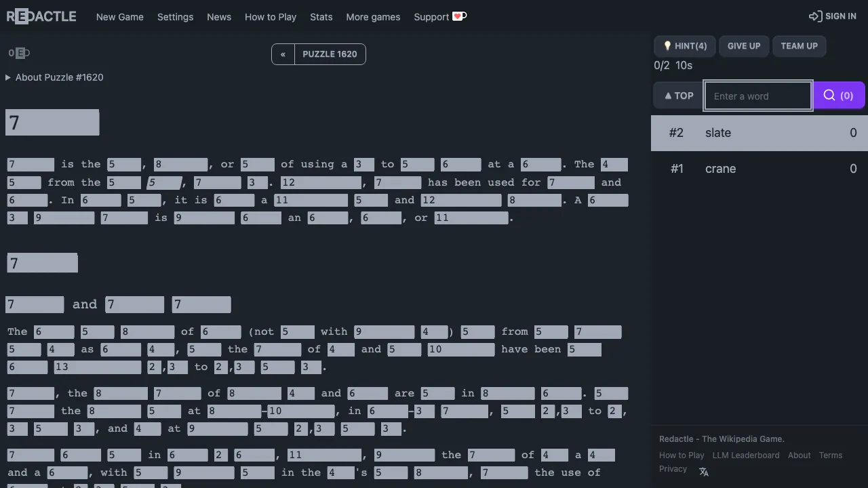Select the guess row 'crane'
The width and height of the screenshot is (868, 488).
tap(759, 169)
